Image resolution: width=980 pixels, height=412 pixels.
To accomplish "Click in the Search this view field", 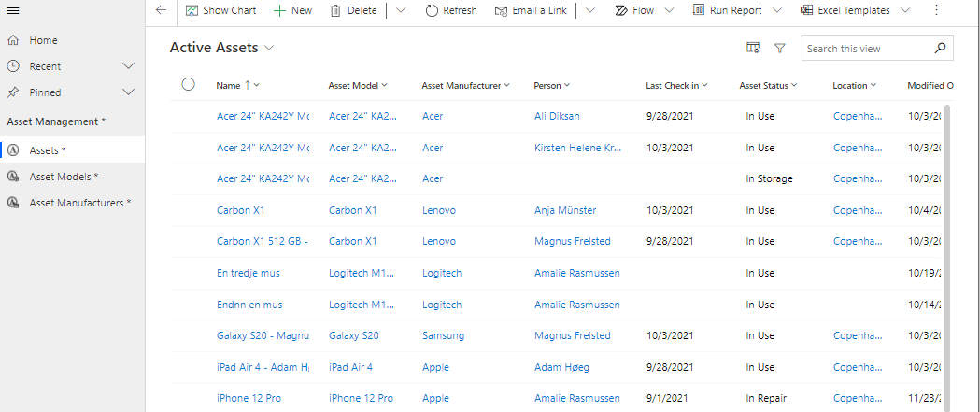I will coord(865,49).
